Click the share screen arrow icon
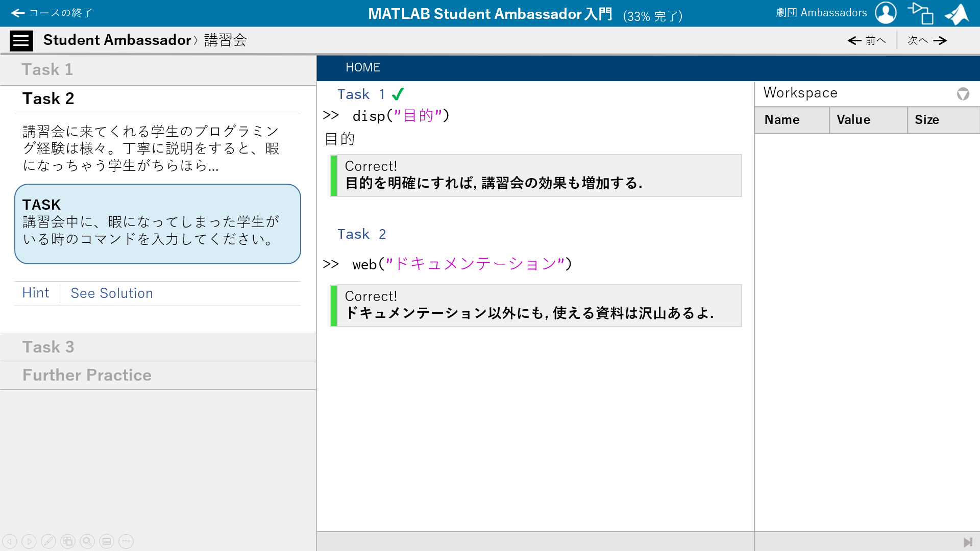 [x=920, y=13]
